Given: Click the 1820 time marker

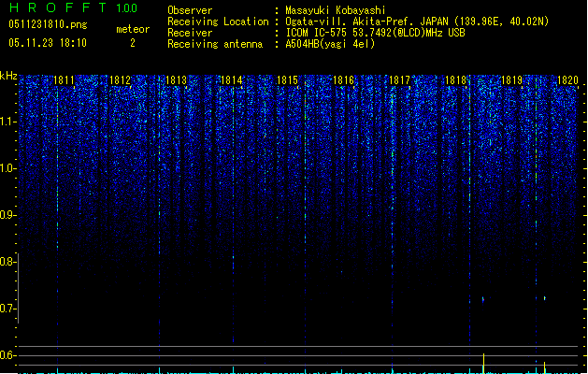Looking at the screenshot, I should coord(567,80).
